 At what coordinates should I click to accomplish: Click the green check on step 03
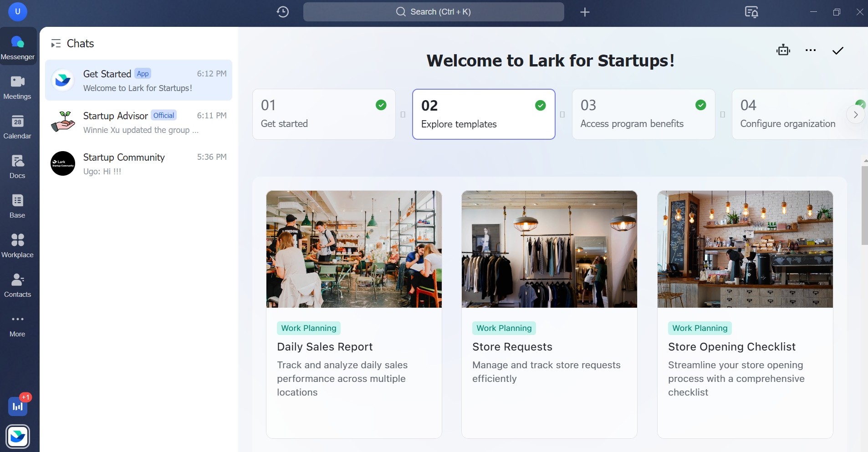click(701, 105)
